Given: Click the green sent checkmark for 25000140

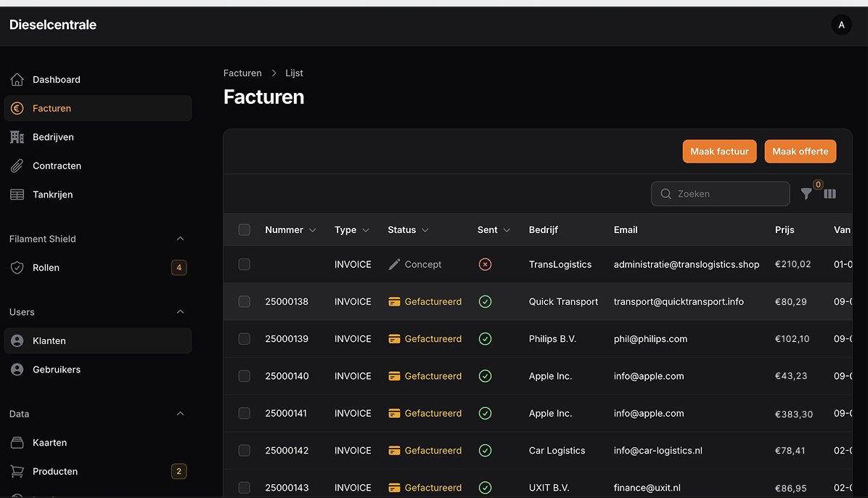Looking at the screenshot, I should click(485, 376).
